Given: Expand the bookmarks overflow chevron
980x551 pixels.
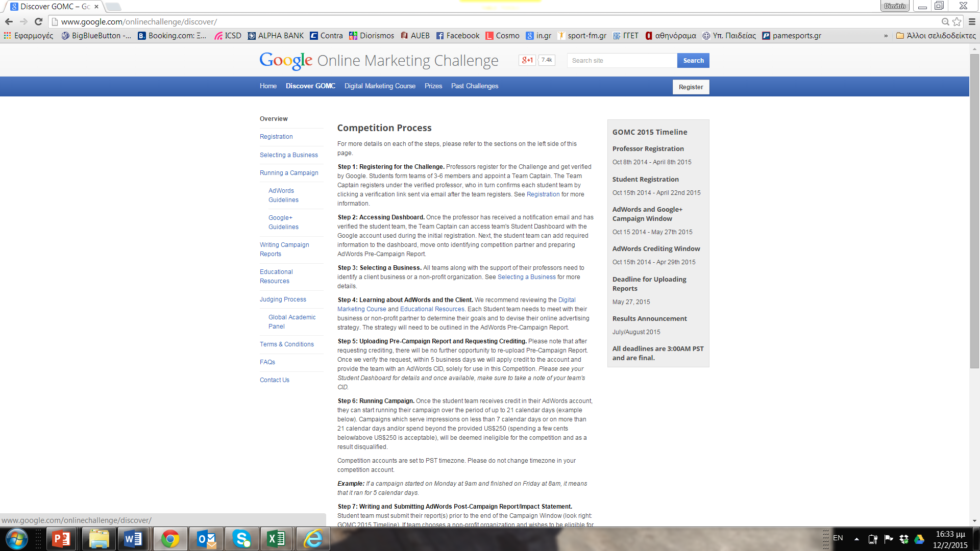Looking at the screenshot, I should 886,36.
